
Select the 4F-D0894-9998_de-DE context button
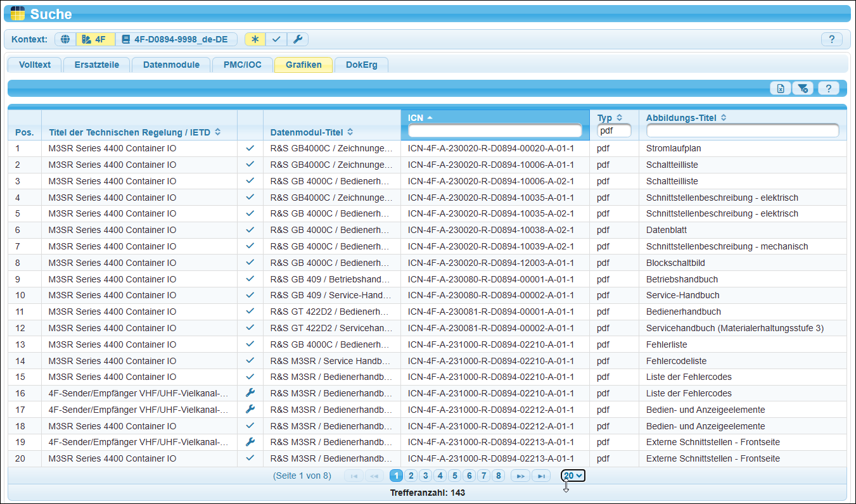click(175, 39)
